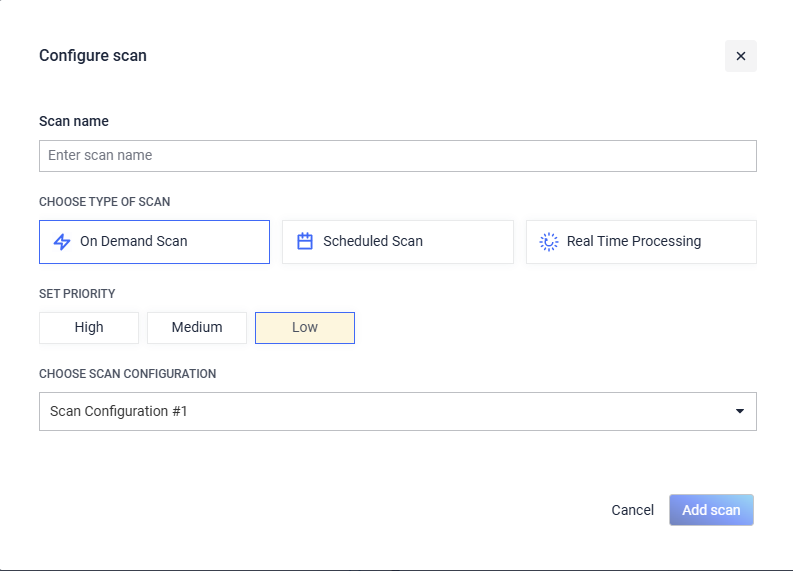Select Real Time Processing scan type
The image size is (793, 571).
641,242
